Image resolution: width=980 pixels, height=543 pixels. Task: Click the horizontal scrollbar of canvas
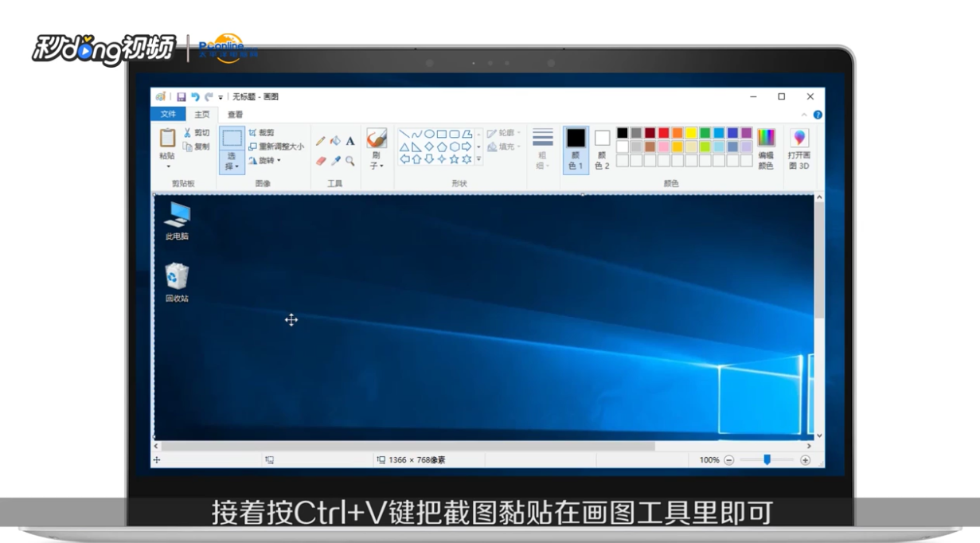point(408,447)
